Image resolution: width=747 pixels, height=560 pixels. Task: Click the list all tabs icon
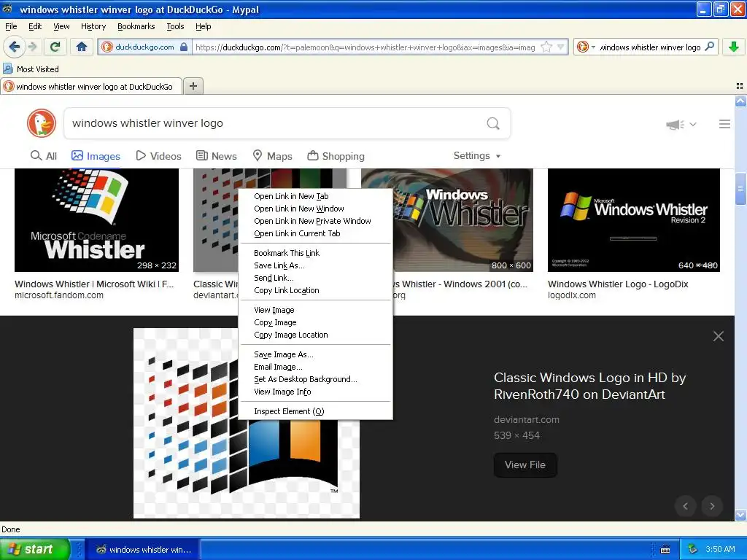coord(740,86)
